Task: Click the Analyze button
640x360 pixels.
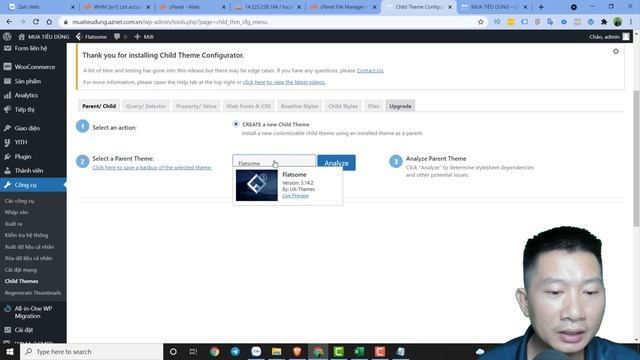Action: pos(336,163)
